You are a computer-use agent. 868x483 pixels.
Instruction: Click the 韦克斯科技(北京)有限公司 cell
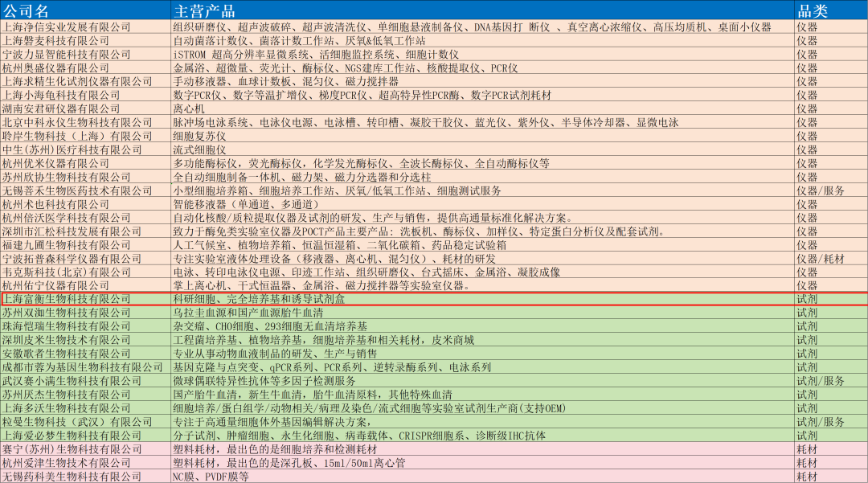click(85, 272)
